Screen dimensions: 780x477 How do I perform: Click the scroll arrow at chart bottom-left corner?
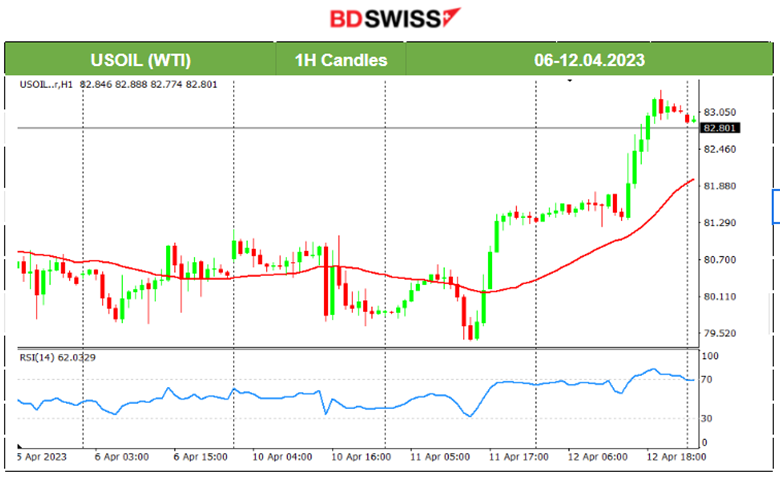point(20,446)
